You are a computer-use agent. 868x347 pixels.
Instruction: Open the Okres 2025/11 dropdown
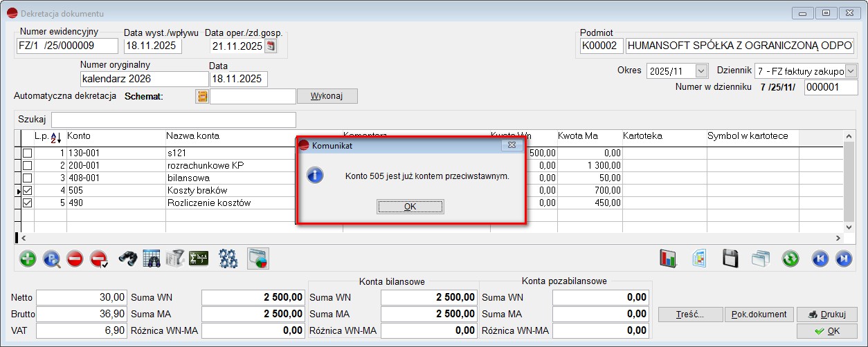(701, 71)
